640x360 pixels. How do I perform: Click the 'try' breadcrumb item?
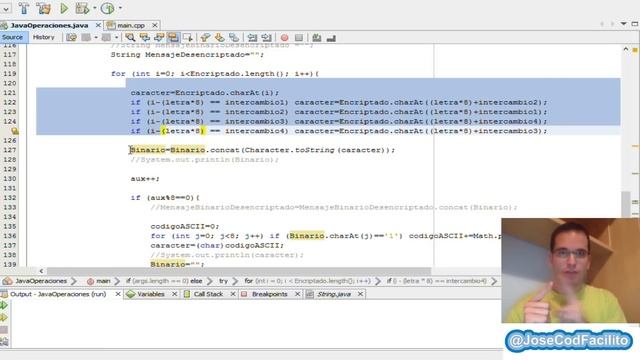pos(223,281)
